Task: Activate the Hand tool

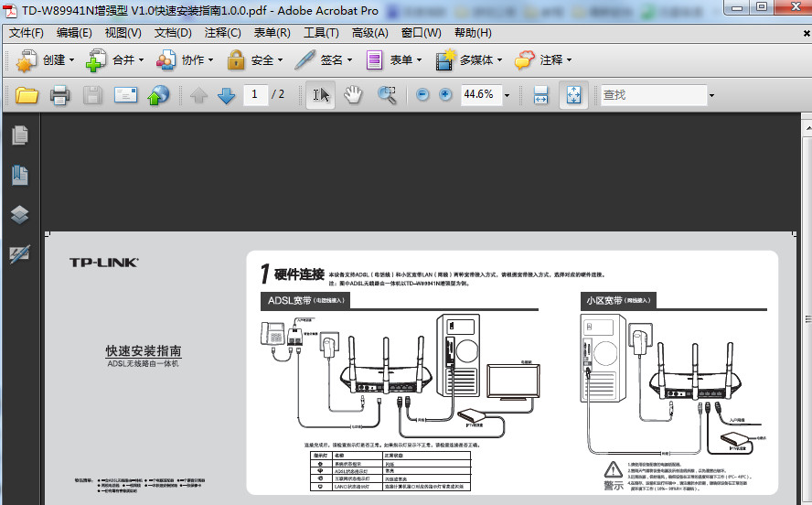Action: click(x=353, y=95)
